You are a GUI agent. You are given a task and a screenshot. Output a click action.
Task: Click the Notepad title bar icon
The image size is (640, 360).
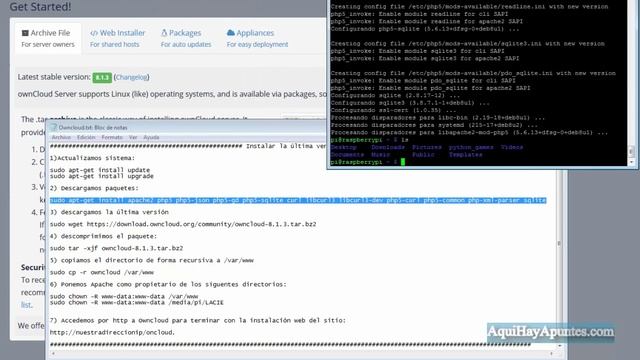[x=53, y=127]
